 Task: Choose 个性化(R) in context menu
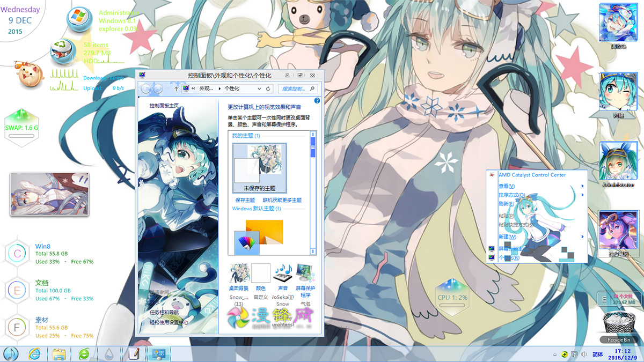(536, 258)
